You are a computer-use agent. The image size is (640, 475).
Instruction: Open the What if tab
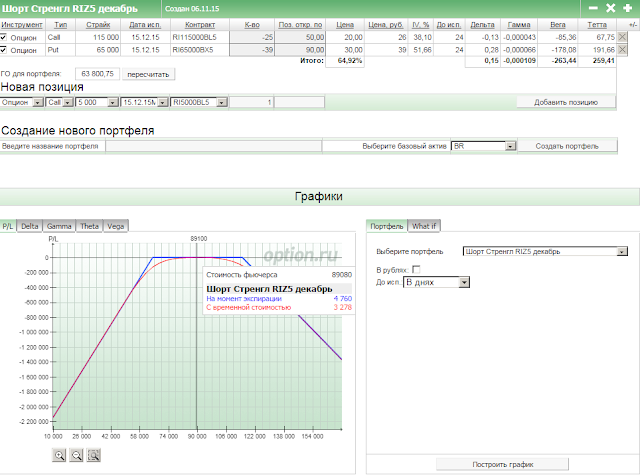pos(424,226)
